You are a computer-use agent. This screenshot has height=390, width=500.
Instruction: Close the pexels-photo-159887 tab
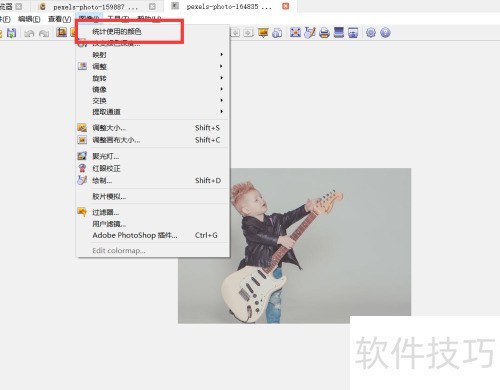pyautogui.click(x=152, y=7)
